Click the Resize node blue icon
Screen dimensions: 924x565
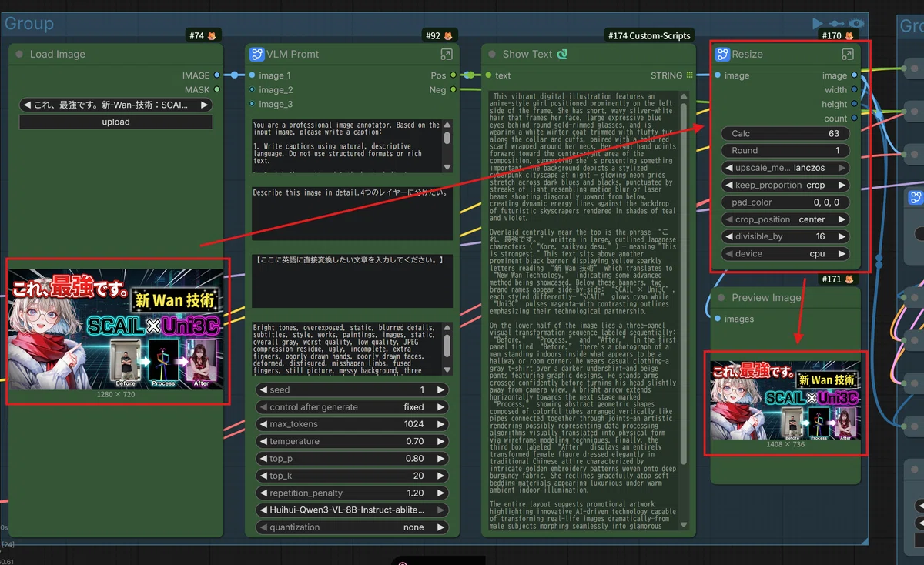pos(722,55)
